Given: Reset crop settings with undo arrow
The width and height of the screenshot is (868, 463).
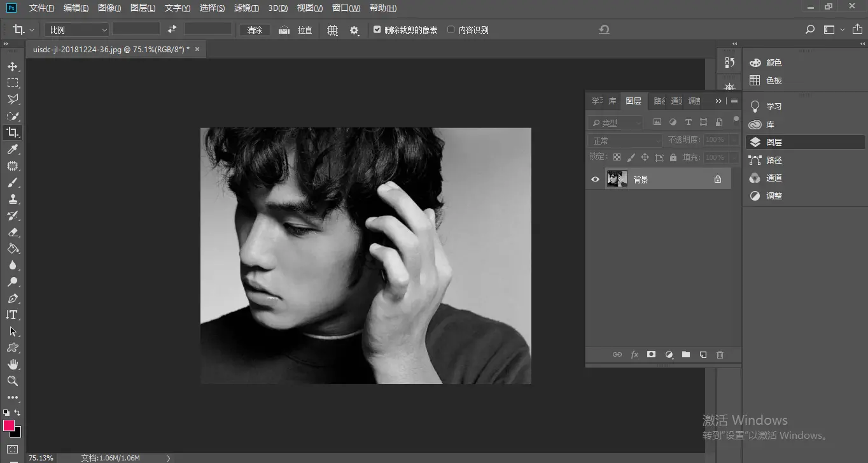Looking at the screenshot, I should (604, 29).
